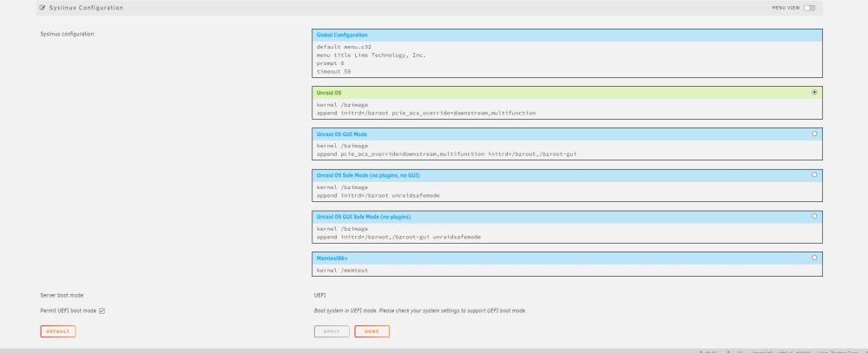Edit the Memtest86+ kernel text area
868x353 pixels.
[x=567, y=270]
